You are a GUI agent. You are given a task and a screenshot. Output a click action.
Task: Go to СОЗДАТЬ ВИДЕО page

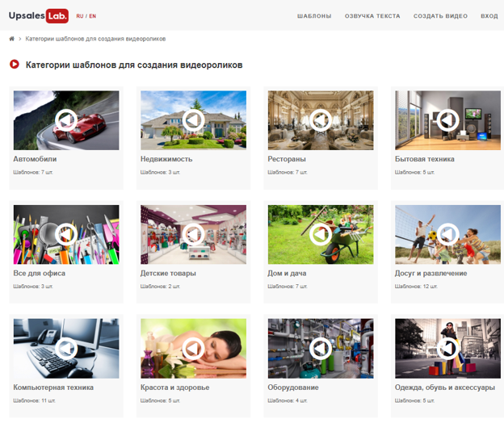(x=440, y=16)
